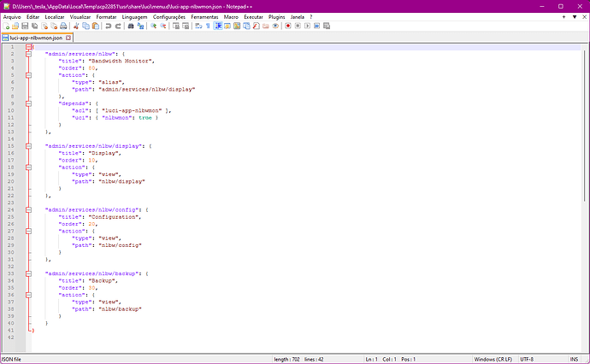Viewport: 590px width, 364px height.
Task: Click UTF-8 encoding in status bar
Action: (x=527, y=360)
